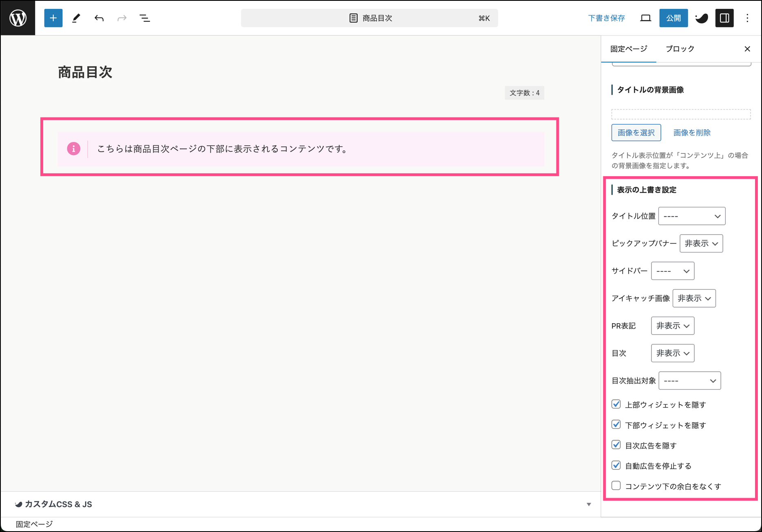The height and width of the screenshot is (532, 762).
Task: Click the WordPress logo icon
Action: pos(18,18)
